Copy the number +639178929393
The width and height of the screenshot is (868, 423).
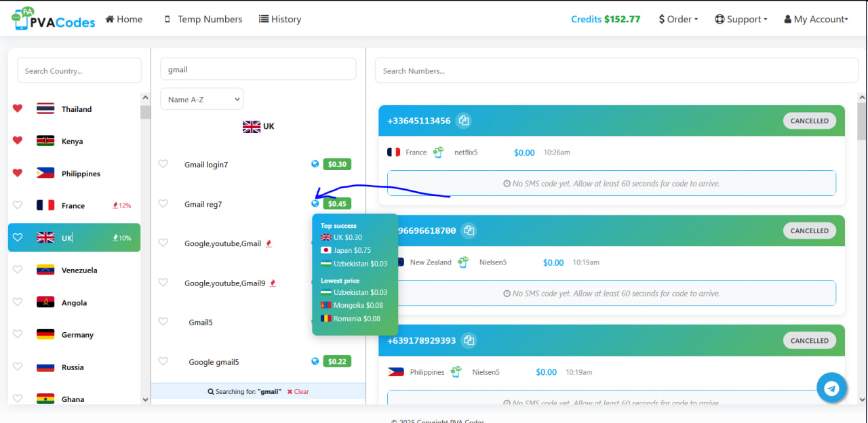tap(469, 340)
